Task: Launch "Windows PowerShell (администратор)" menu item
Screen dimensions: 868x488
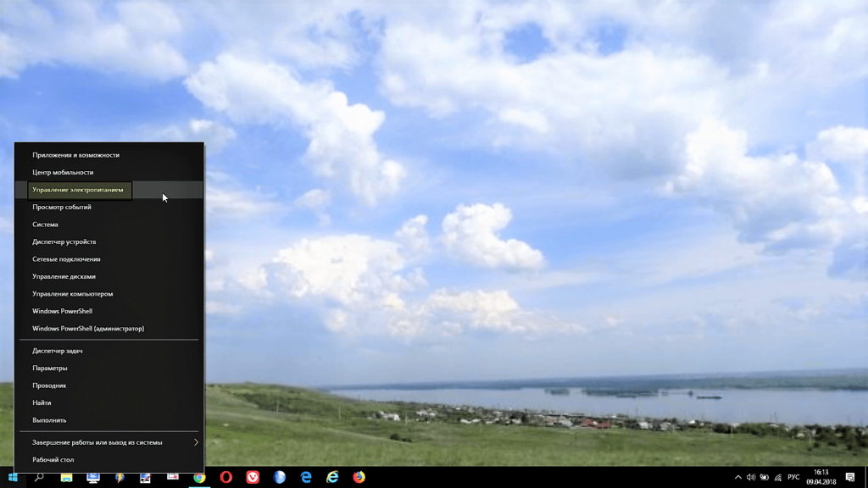Action: [x=88, y=329]
